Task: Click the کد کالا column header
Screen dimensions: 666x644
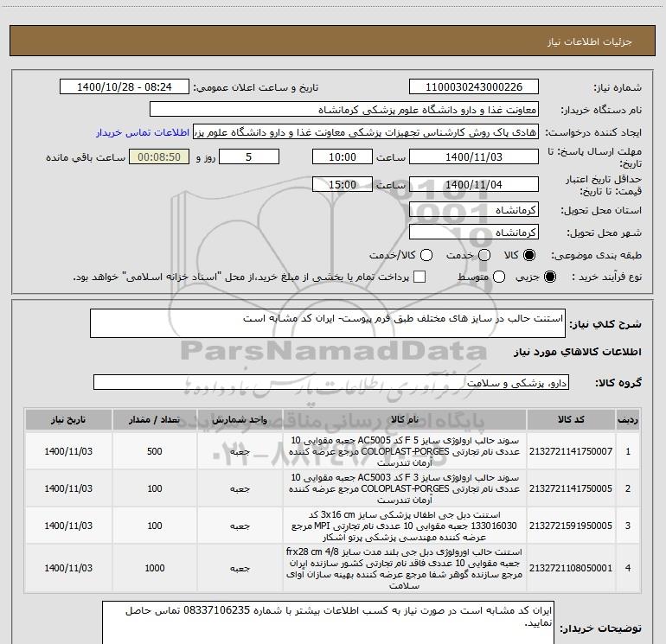Action: (x=571, y=420)
